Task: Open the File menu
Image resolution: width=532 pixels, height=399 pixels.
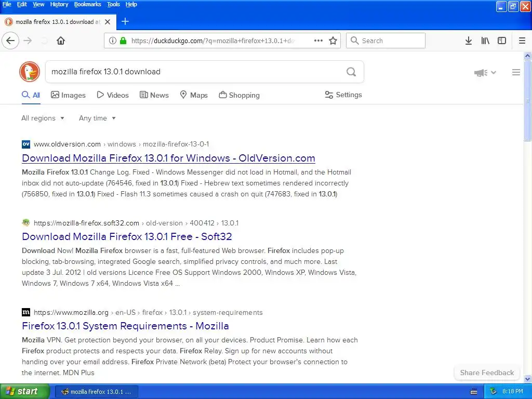Action: (7, 4)
